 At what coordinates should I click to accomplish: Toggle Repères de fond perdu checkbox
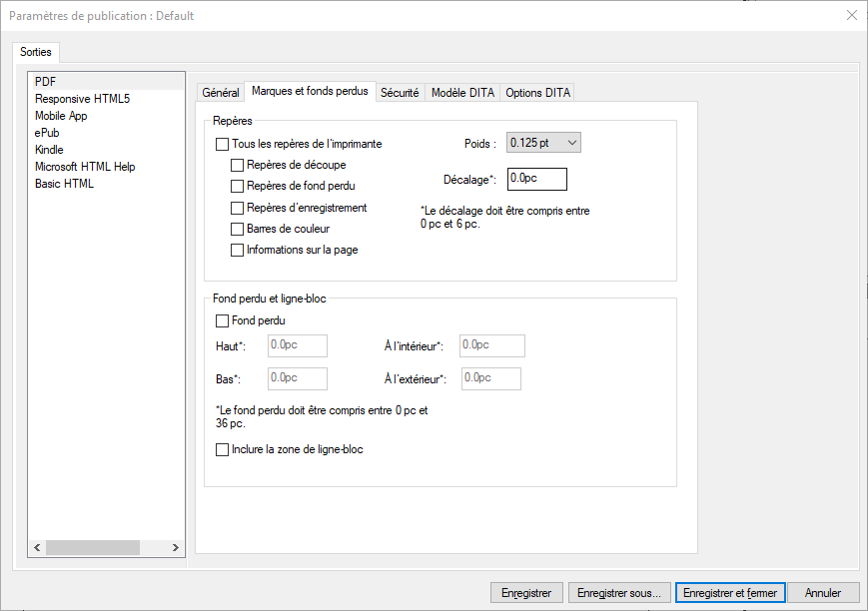point(238,186)
